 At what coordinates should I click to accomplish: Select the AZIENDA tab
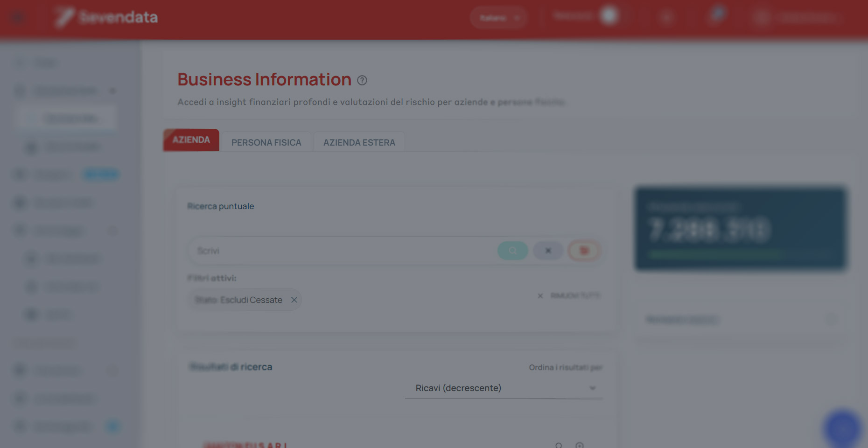(x=191, y=140)
